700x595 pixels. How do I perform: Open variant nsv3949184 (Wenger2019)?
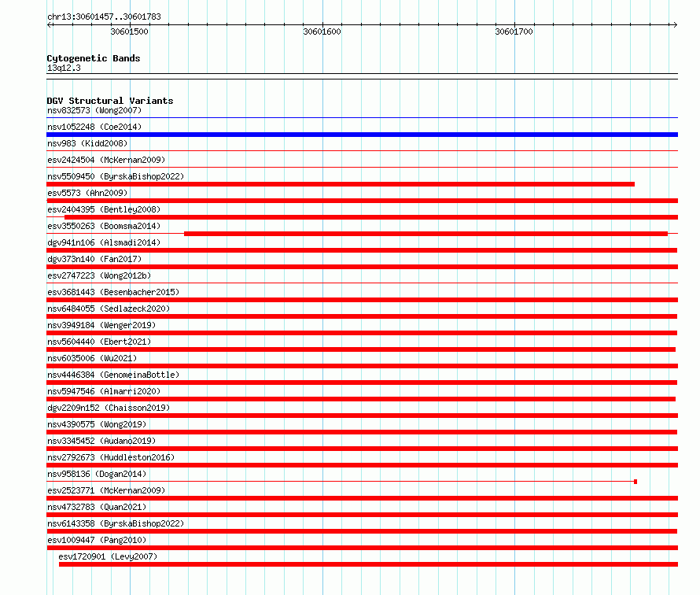pos(101,325)
